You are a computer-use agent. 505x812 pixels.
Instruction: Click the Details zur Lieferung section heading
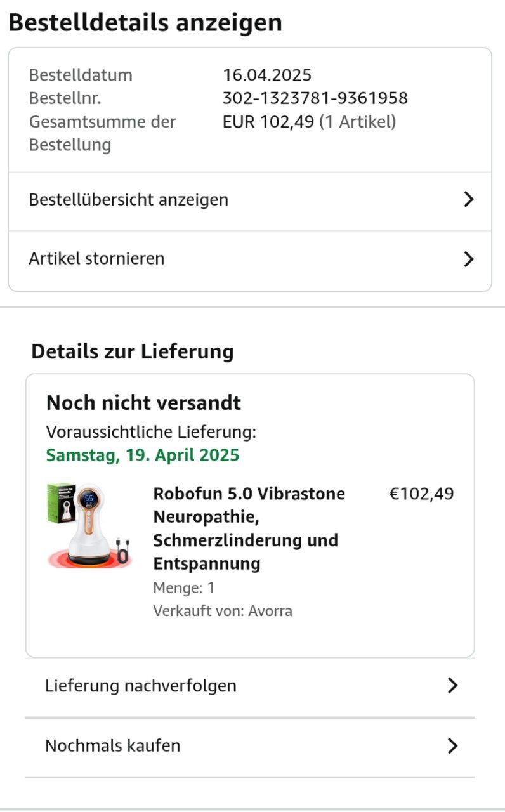[x=133, y=351]
